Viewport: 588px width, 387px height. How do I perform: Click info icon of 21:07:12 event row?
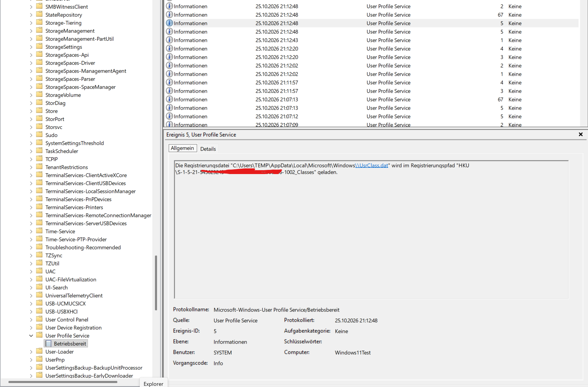169,116
